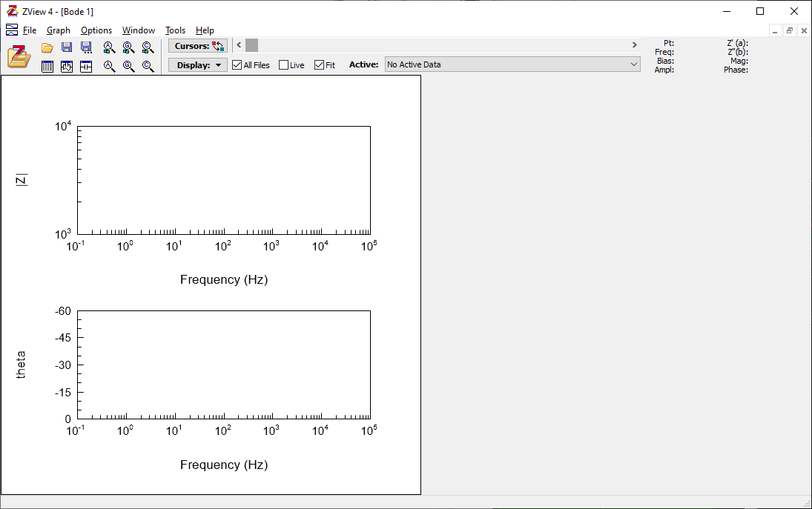
Task: Click the window icon with down arrow
Action: (67, 66)
